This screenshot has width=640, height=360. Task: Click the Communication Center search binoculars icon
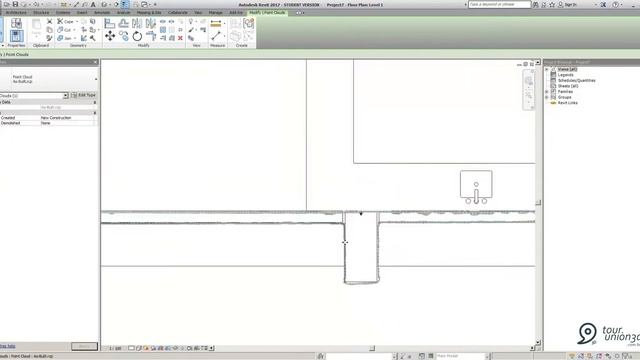coord(536,4)
